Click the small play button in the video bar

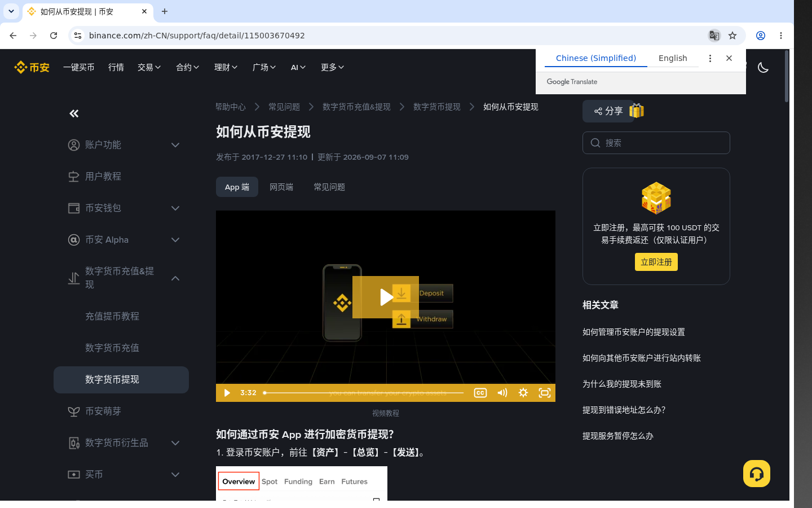click(227, 393)
